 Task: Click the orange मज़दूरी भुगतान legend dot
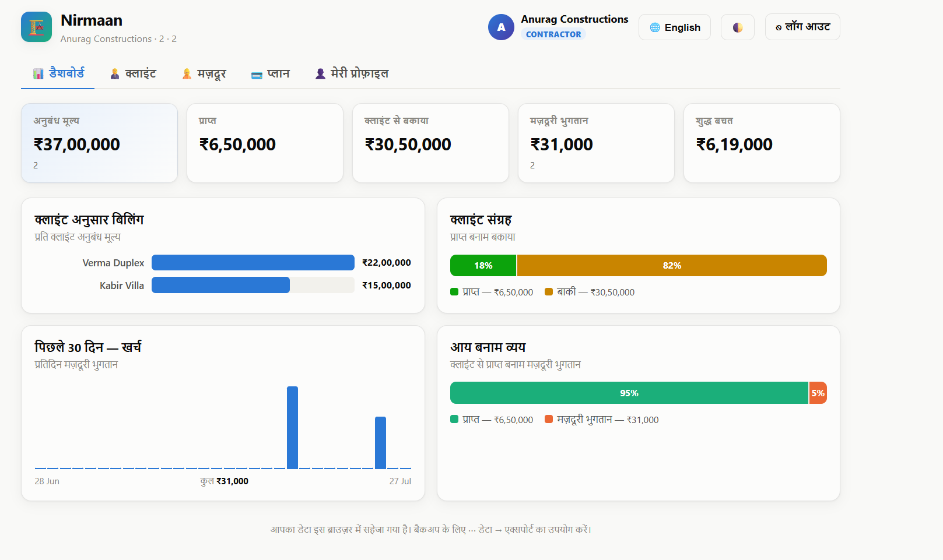[549, 419]
